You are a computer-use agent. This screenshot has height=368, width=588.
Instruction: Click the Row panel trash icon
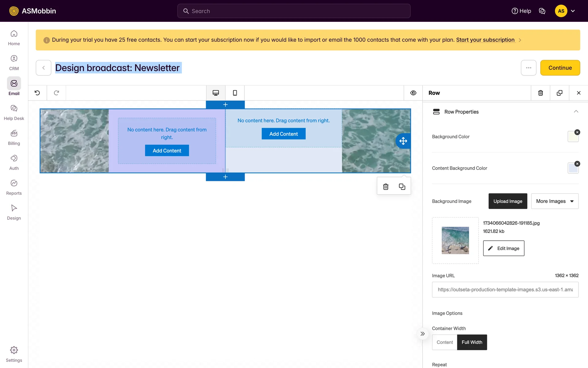(x=541, y=93)
